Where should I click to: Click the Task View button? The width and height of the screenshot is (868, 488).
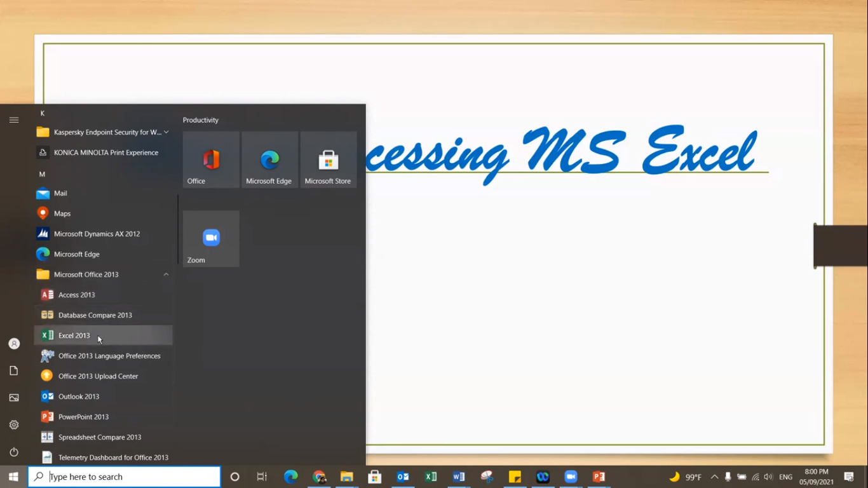click(x=262, y=477)
